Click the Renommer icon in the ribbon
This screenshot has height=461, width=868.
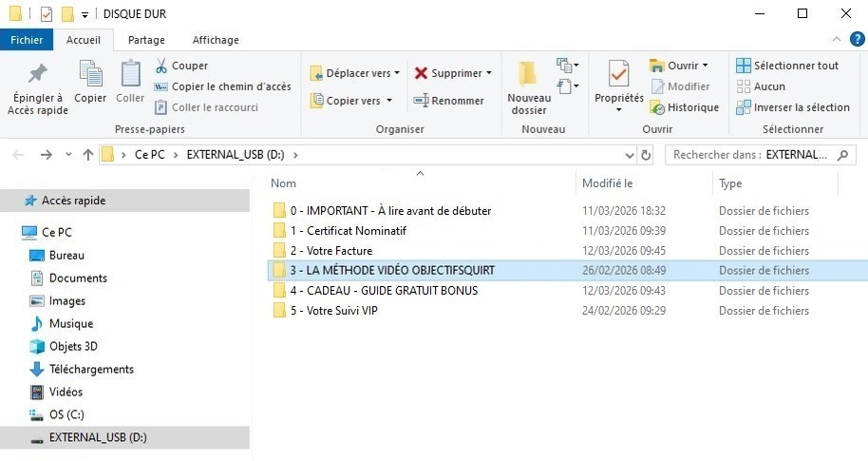tap(421, 101)
